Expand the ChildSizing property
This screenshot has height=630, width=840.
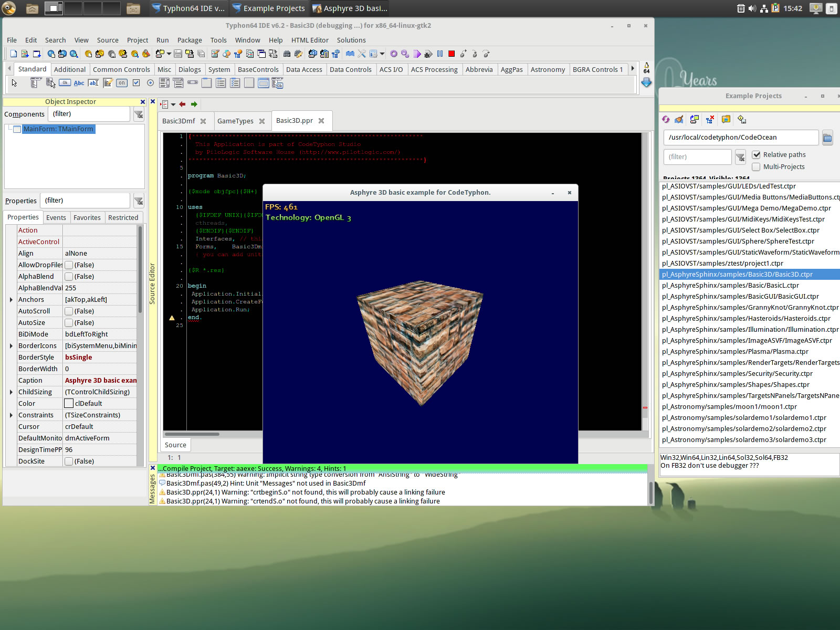tap(11, 392)
